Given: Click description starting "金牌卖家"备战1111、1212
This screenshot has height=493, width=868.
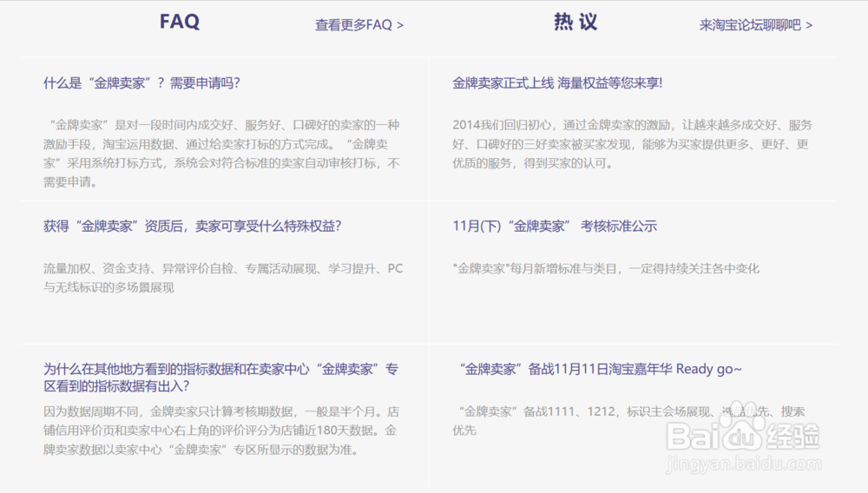Looking at the screenshot, I should click(628, 420).
